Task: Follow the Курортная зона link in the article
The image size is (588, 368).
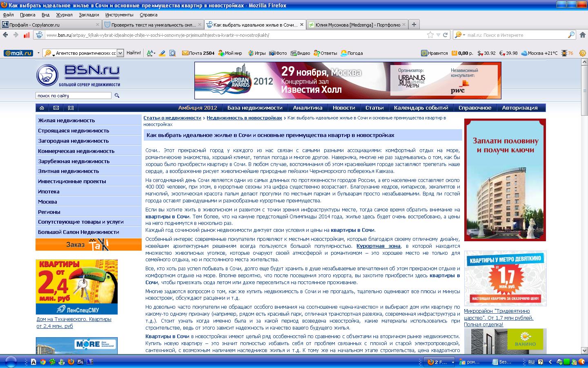Action: (378, 246)
